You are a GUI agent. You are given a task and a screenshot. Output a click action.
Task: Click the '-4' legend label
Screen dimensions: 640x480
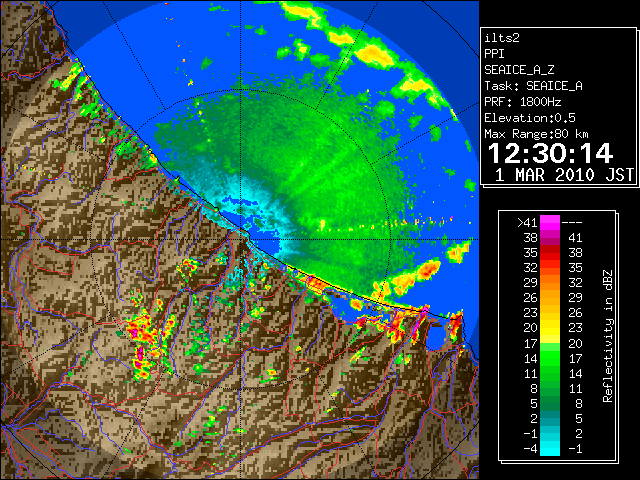(530, 448)
